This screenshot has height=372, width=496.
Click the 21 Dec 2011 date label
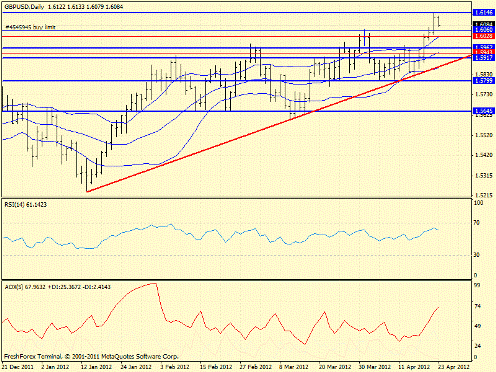coord(17,367)
